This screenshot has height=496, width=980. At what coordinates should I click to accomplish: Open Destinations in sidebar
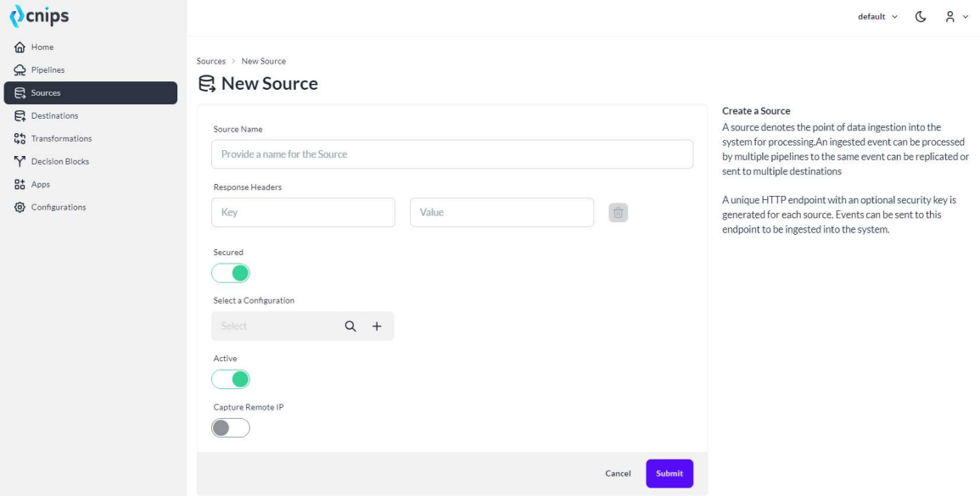[91, 115]
